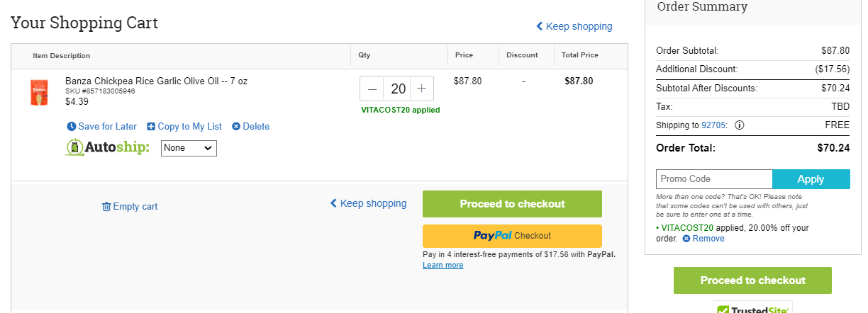The image size is (868, 313).
Task: Click the Empty cart trash icon
Action: point(106,207)
